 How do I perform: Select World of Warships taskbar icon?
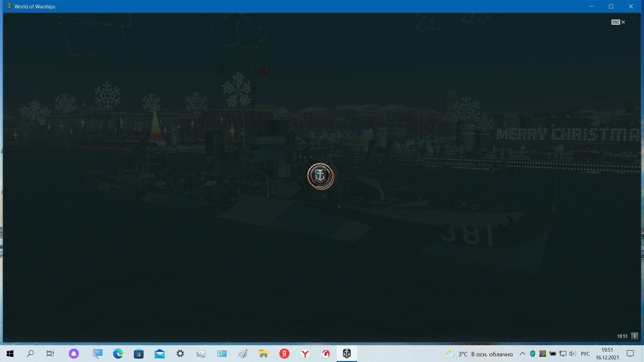point(347,354)
